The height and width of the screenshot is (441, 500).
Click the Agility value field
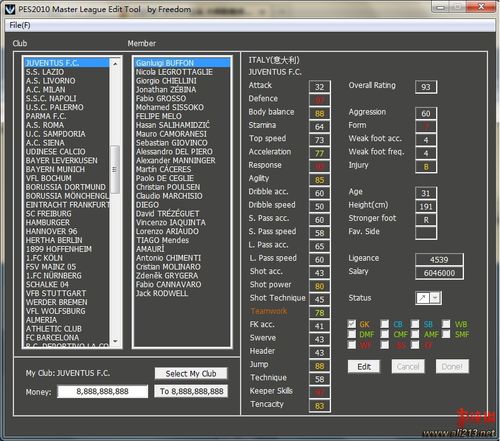(320, 180)
